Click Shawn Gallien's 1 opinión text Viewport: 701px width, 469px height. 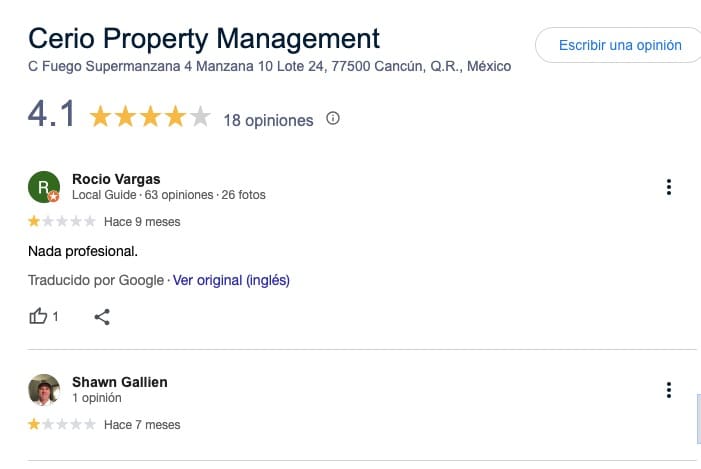(97, 398)
